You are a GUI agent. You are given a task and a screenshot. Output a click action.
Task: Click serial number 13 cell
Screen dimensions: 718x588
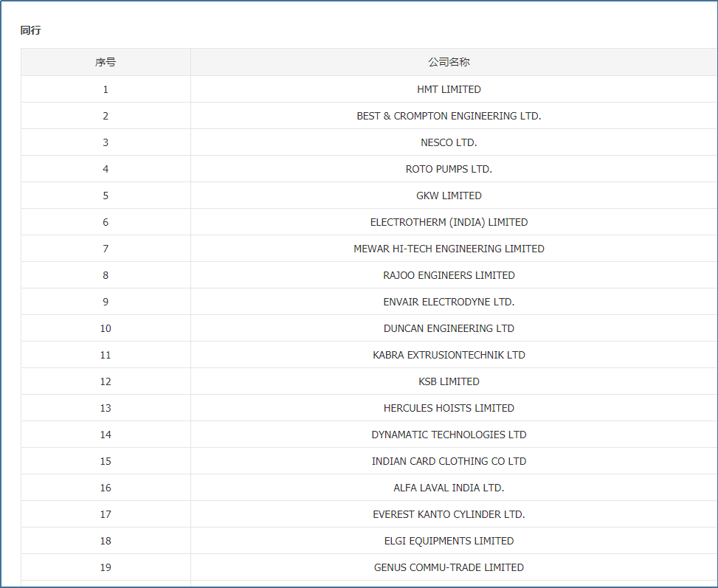click(106, 408)
